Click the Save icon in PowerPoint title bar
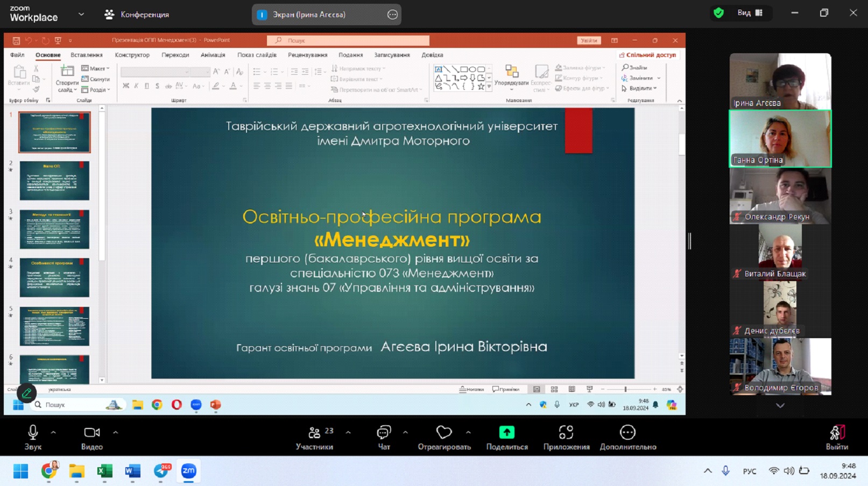Screen dimensions: 868x486 16,40
